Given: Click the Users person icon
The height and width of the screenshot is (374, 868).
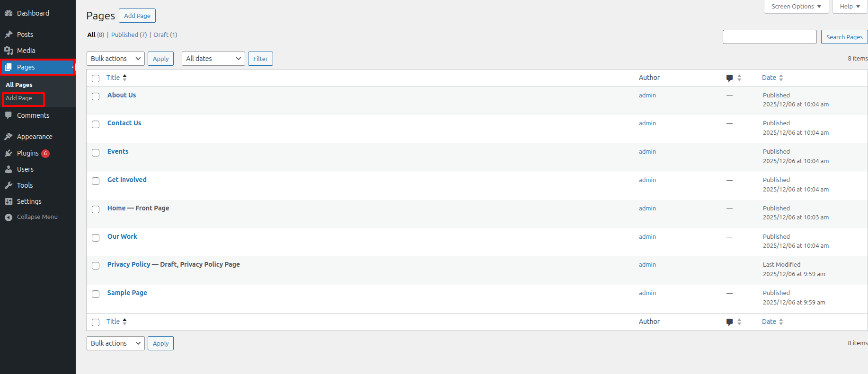Looking at the screenshot, I should point(9,169).
